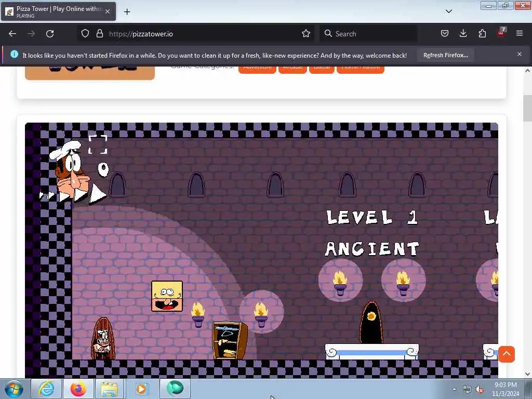Reload the current page
532x399 pixels.
click(50, 34)
